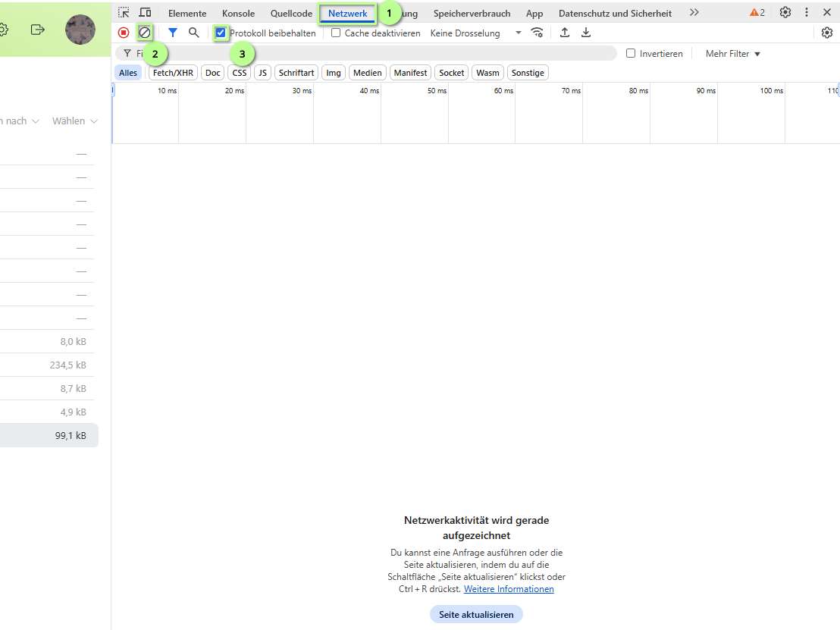
Task: Toggle the network filter funnel icon
Action: (173, 33)
